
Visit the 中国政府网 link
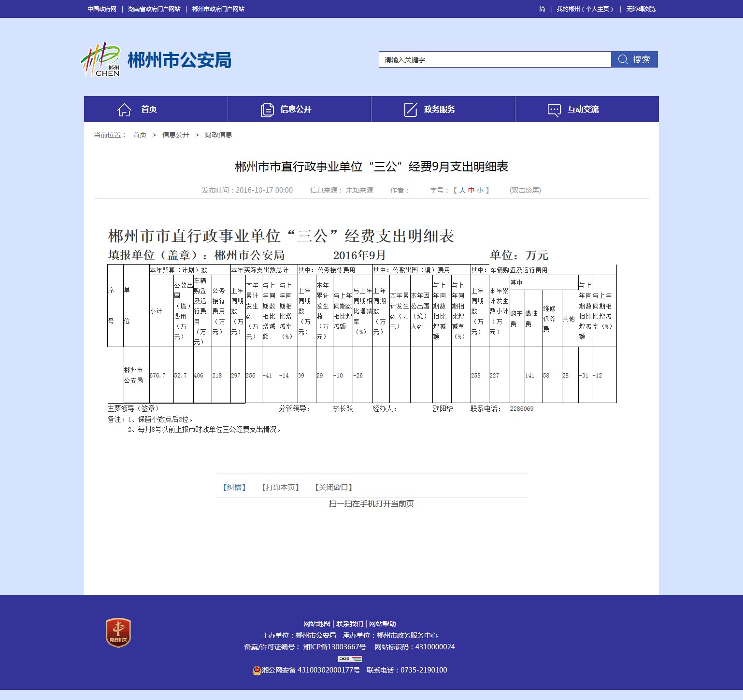point(102,9)
